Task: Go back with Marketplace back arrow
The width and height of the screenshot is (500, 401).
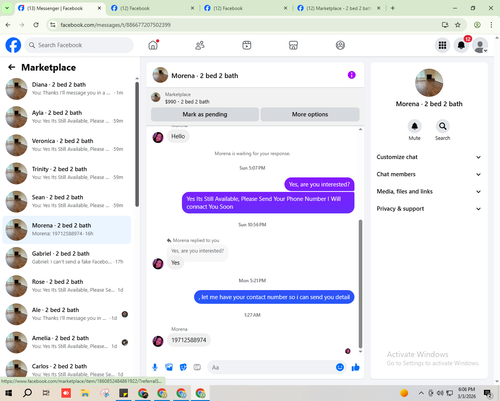Action: tap(12, 67)
